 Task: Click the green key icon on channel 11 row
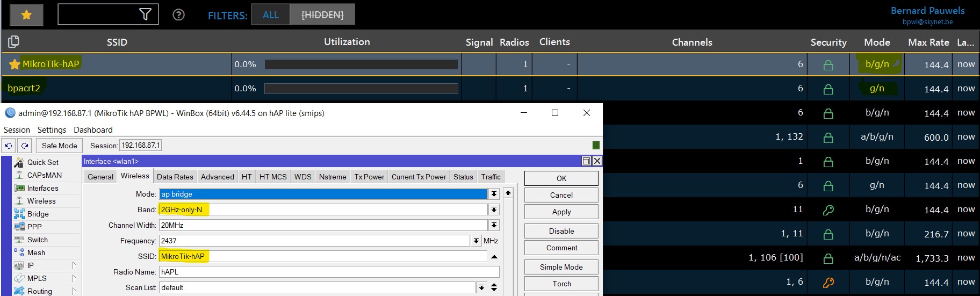828,210
